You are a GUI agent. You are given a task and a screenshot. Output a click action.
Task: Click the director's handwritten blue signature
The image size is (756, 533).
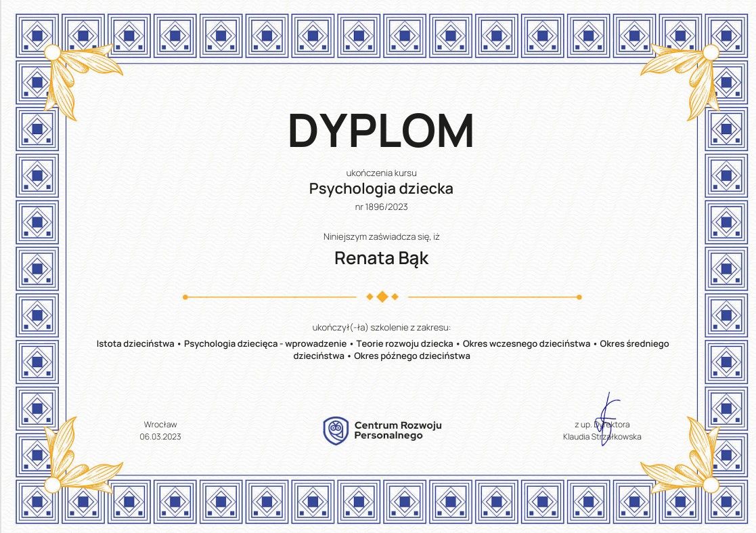coord(606,410)
